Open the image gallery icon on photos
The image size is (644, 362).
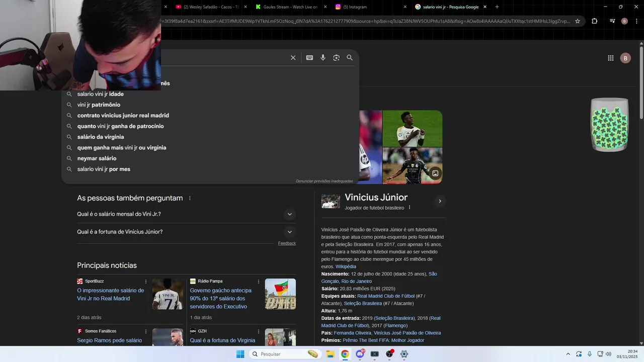pyautogui.click(x=435, y=173)
